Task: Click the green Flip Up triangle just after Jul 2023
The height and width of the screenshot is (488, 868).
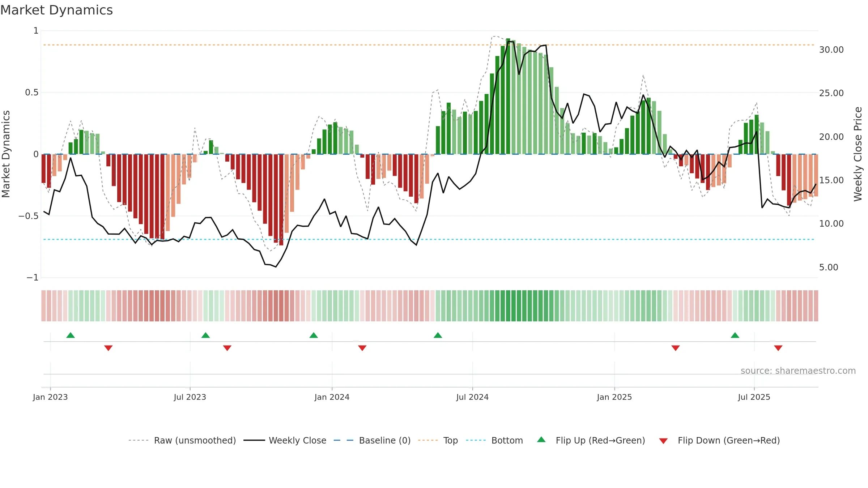Action: tap(205, 335)
